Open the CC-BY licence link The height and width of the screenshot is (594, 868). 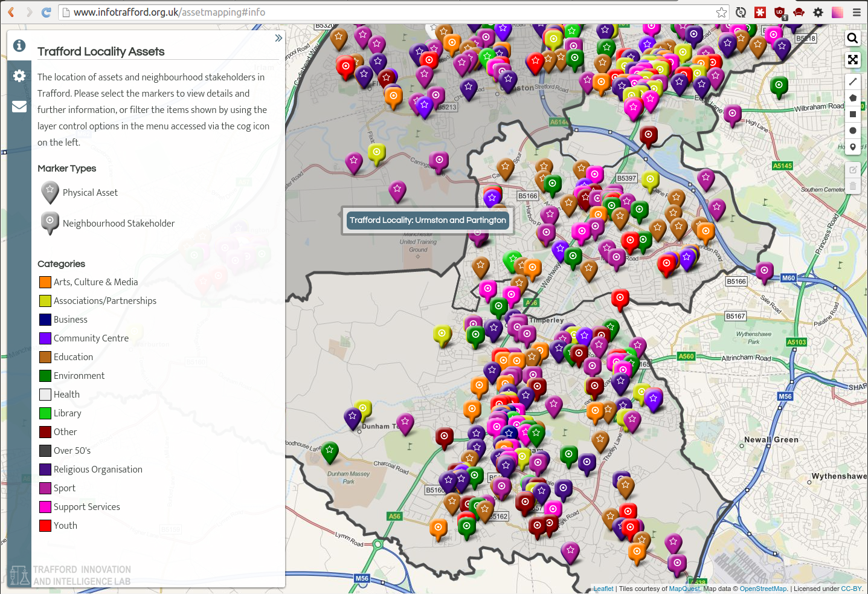pyautogui.click(x=852, y=589)
